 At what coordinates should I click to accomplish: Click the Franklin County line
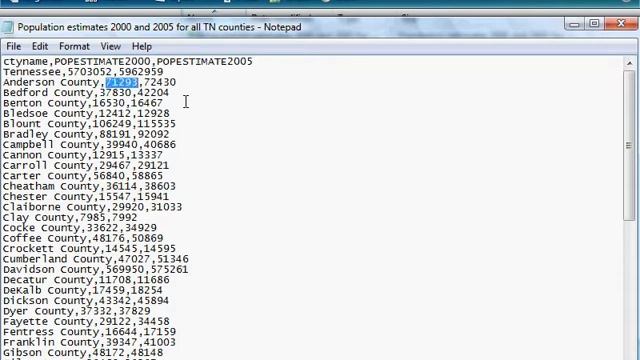(89, 342)
